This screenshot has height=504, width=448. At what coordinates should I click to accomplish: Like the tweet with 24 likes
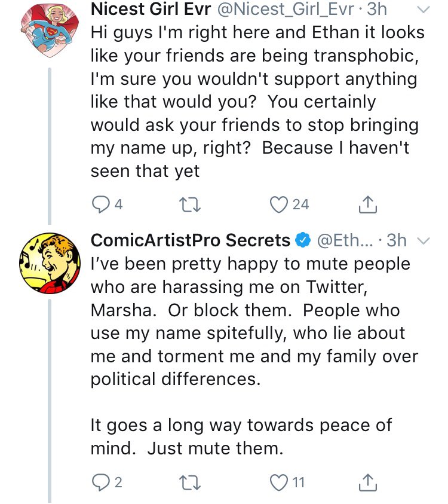click(x=278, y=205)
